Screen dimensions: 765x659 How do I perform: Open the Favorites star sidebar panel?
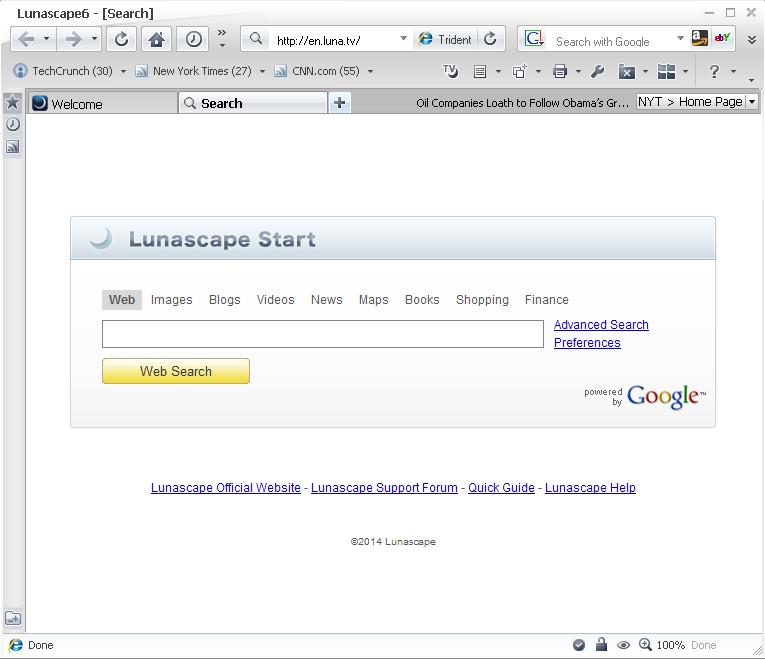point(13,102)
